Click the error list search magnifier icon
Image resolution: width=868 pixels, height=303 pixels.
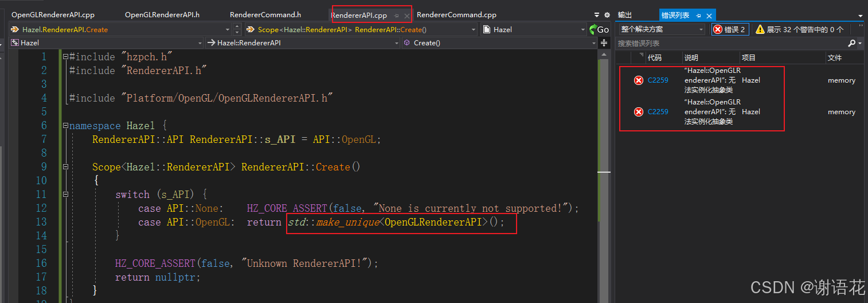click(851, 43)
